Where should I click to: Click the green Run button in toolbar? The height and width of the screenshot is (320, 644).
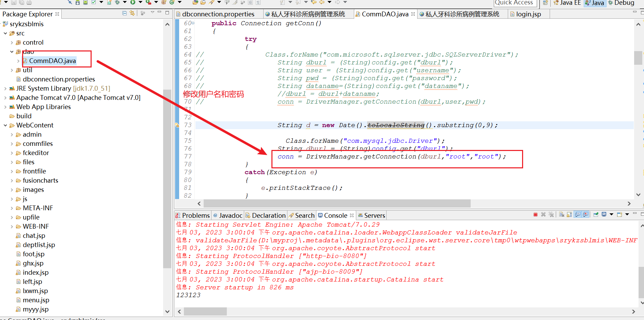tap(133, 2)
